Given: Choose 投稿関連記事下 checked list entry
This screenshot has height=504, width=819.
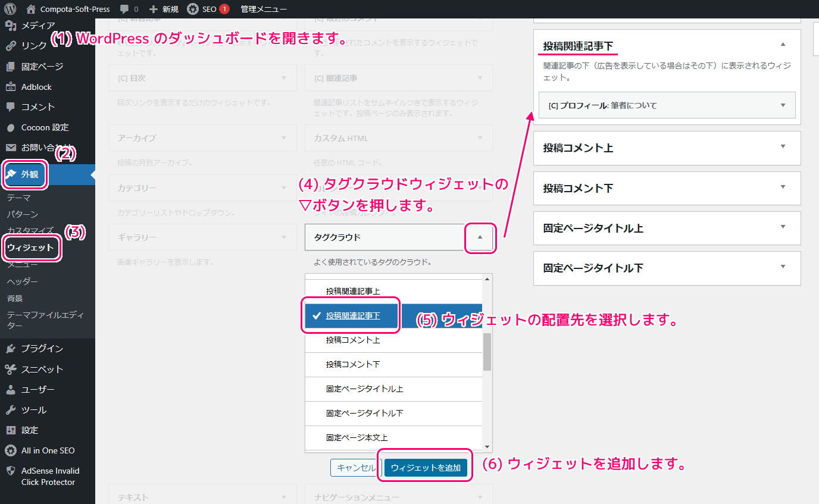Looking at the screenshot, I should (393, 316).
